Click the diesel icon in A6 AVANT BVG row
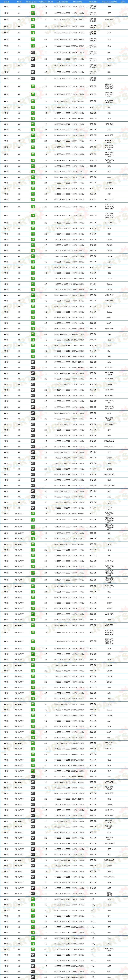128x980 pixels. click(33, 799)
